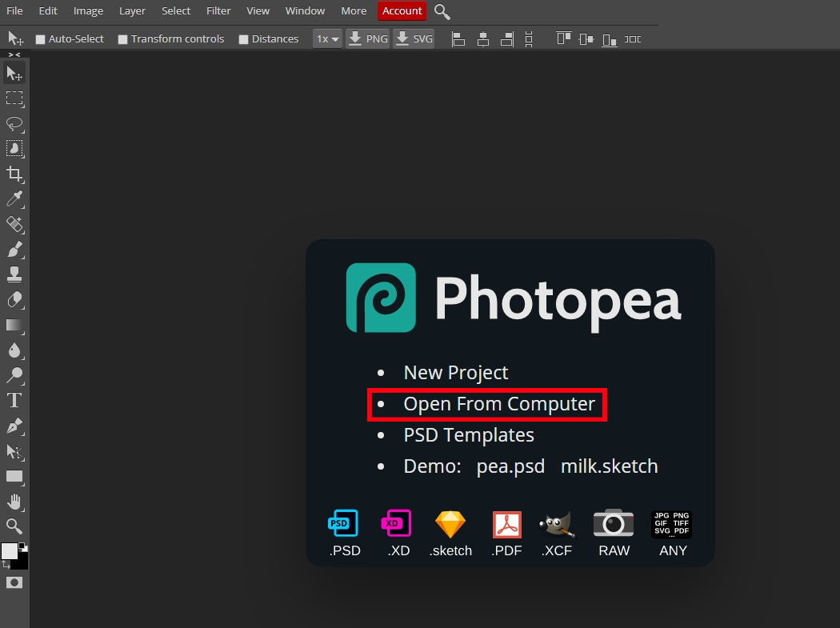Screen dimensions: 840x628
Task: Open the PSD Templates link
Action: 469,435
